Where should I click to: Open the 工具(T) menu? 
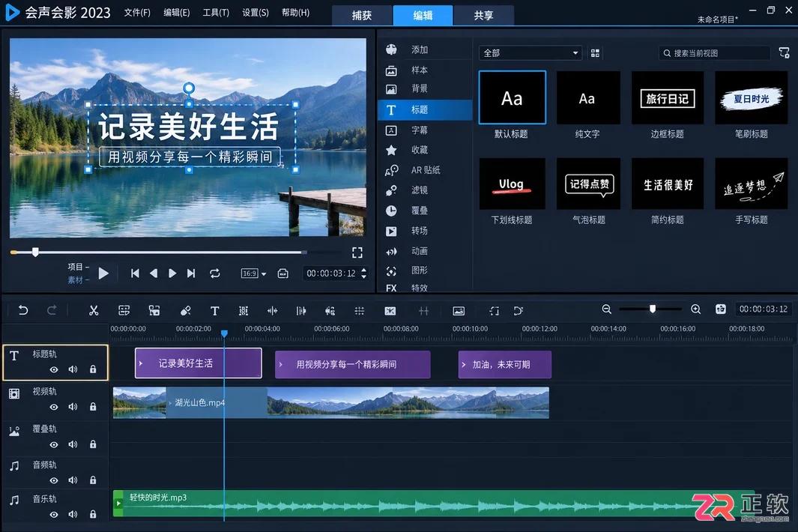(216, 12)
